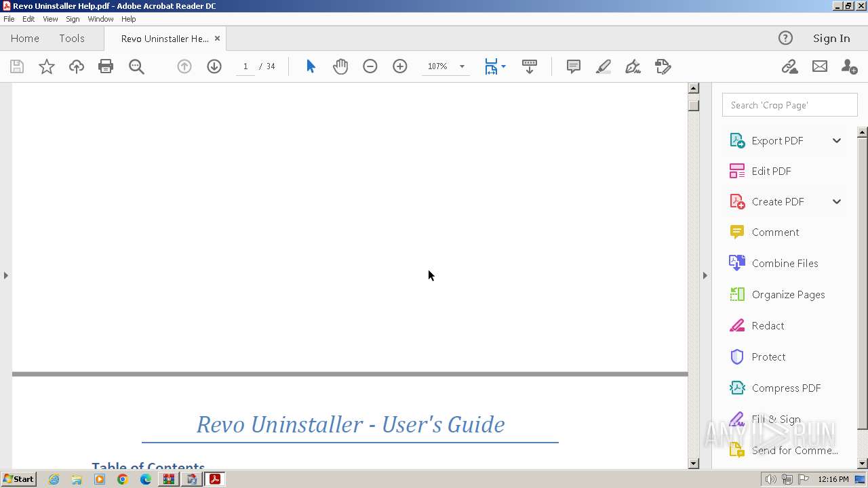
Task: Share a link to the file icon
Action: point(789,66)
